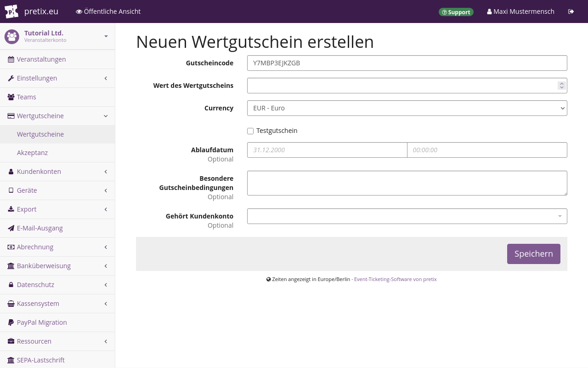Click the download icon beside Export
Screen dimensions: 588x368
(11, 209)
